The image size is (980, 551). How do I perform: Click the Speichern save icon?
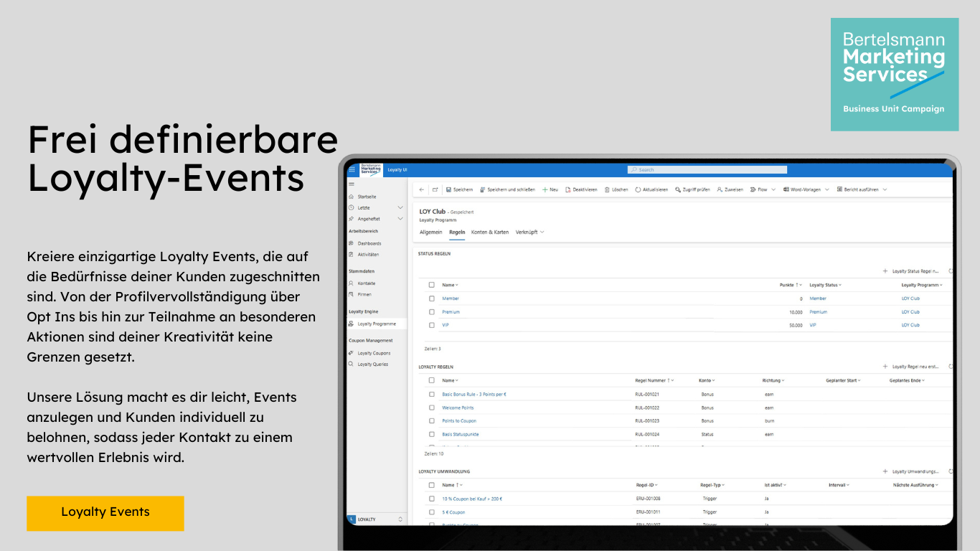click(448, 189)
